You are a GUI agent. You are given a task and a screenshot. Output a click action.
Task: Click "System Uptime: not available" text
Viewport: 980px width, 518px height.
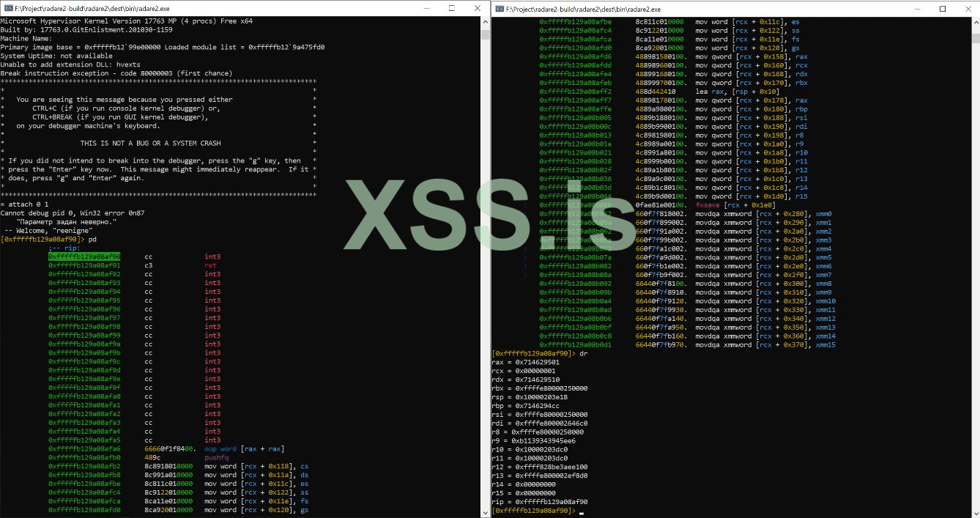click(x=55, y=56)
